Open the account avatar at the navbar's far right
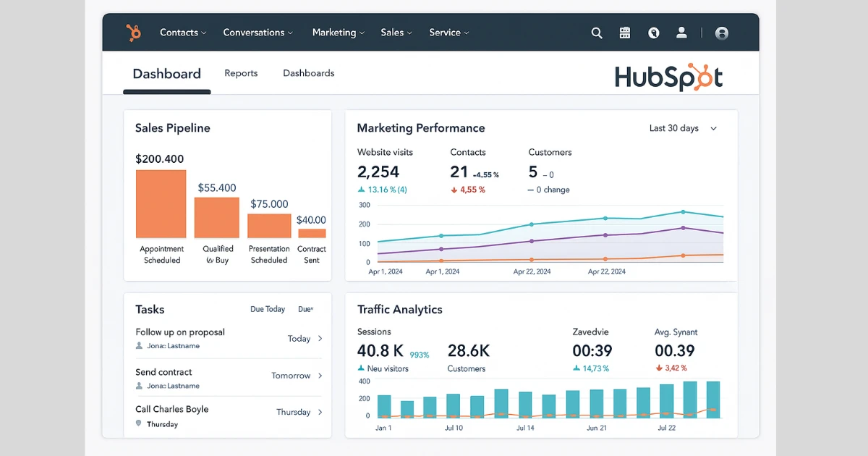 click(721, 33)
